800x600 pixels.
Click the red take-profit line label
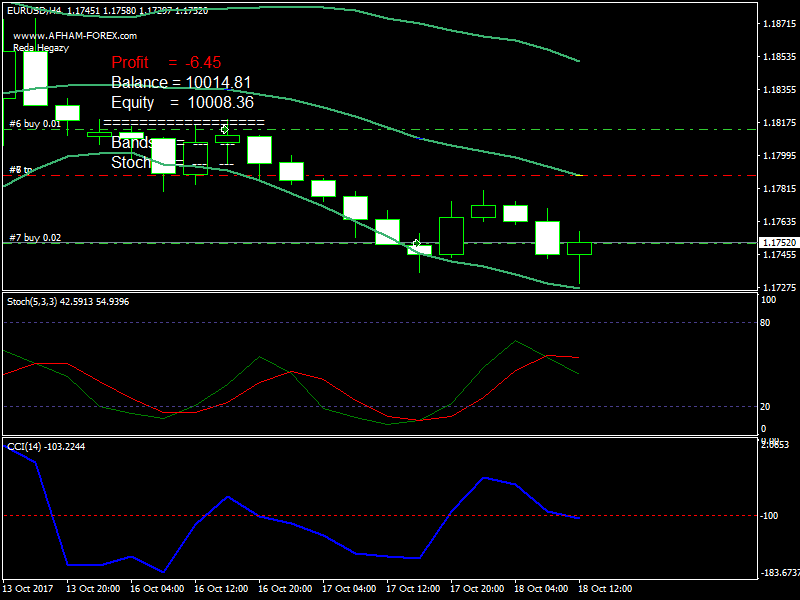(20, 170)
